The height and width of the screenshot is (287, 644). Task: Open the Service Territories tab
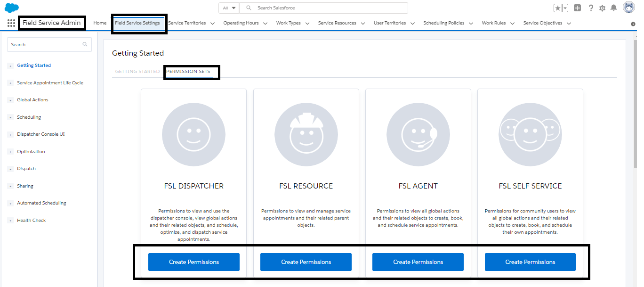click(187, 23)
